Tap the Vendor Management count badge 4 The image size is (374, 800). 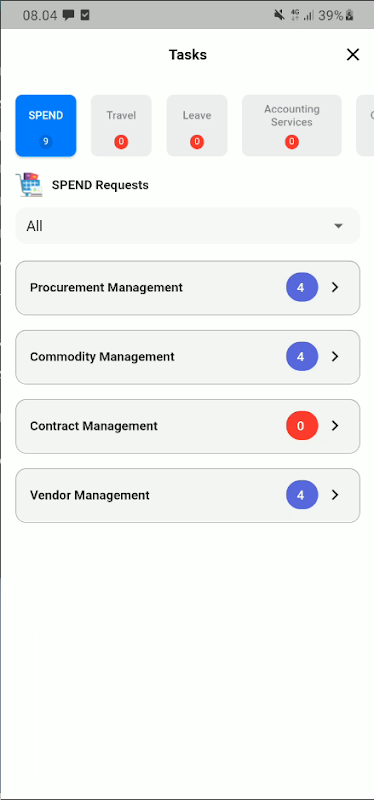tap(302, 495)
